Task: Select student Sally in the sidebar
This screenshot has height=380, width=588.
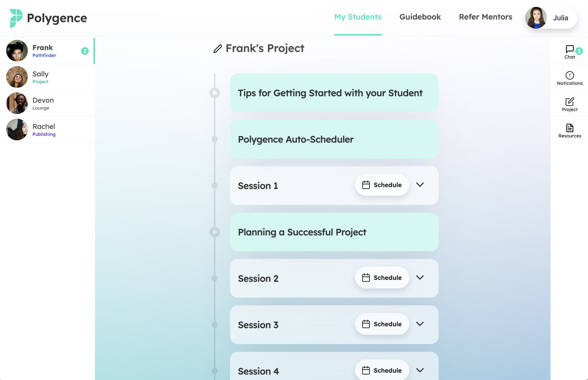Action: [47, 77]
